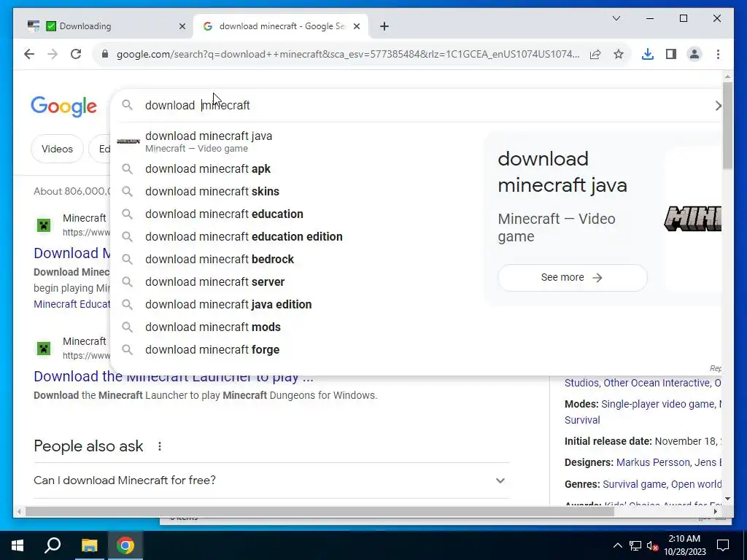This screenshot has height=560, width=747.
Task: Select suggestion download minecraft education
Action: pos(295,214)
